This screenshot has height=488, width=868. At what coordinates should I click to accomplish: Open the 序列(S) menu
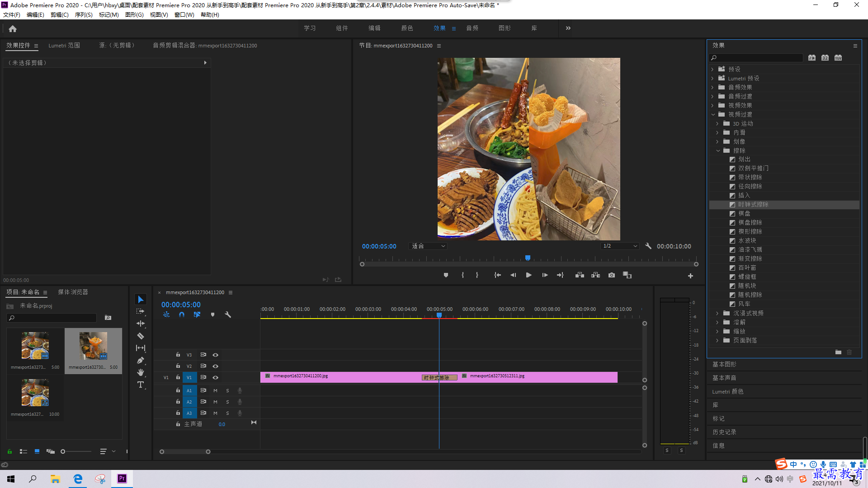click(x=84, y=15)
